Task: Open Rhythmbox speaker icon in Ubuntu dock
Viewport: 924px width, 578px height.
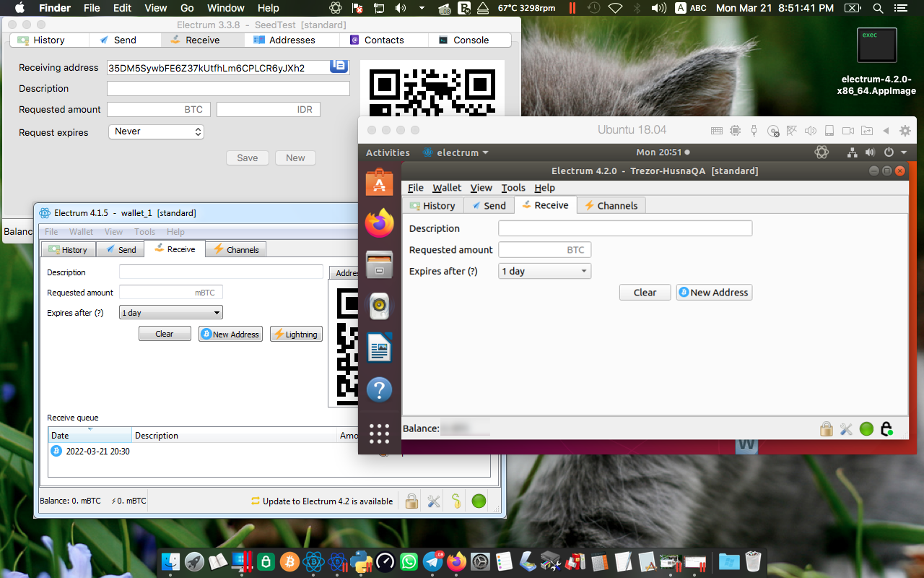Action: point(379,306)
